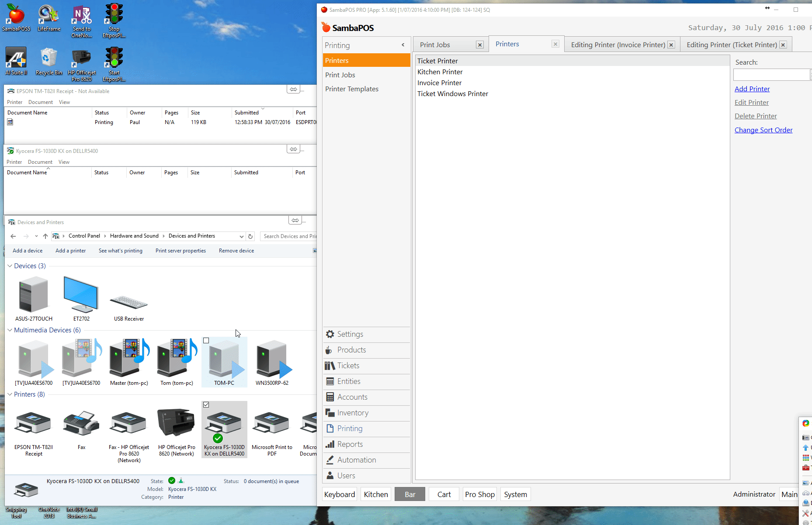Click the Send to OneNote desktop icon
The width and height of the screenshot is (812, 525).
[x=82, y=21]
